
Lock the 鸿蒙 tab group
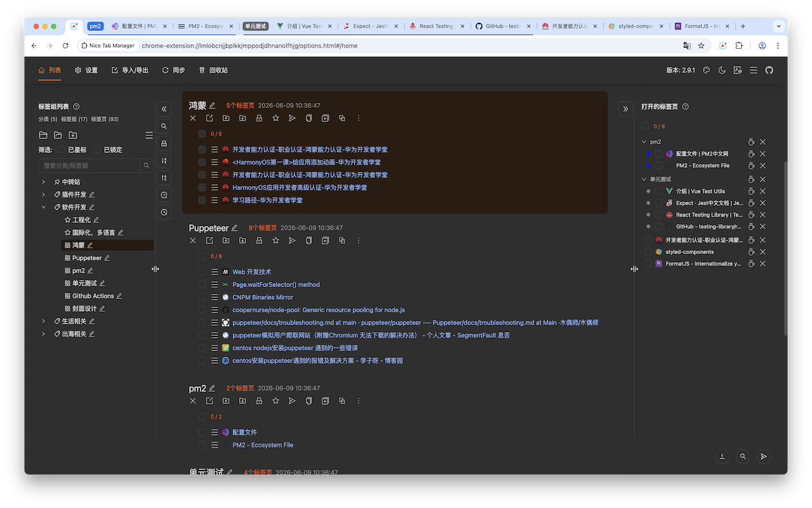tap(259, 118)
